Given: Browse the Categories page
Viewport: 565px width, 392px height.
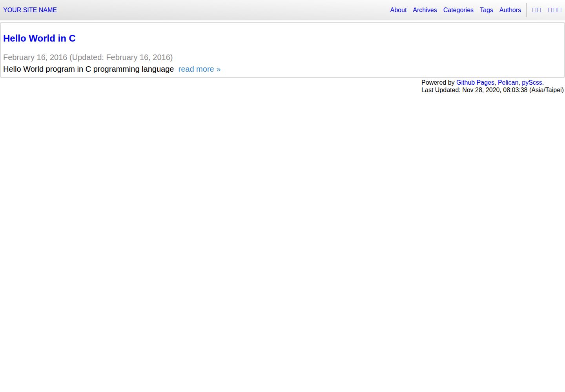Looking at the screenshot, I should (458, 10).
